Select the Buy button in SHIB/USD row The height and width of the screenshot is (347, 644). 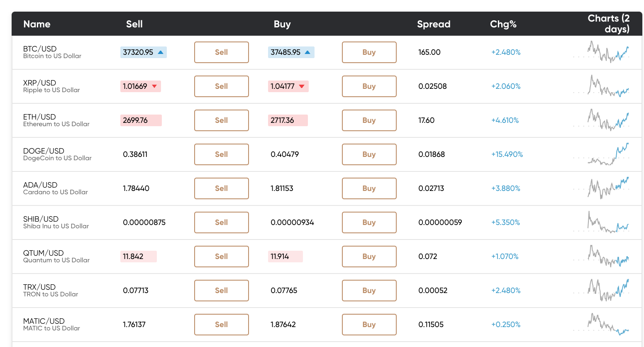369,222
